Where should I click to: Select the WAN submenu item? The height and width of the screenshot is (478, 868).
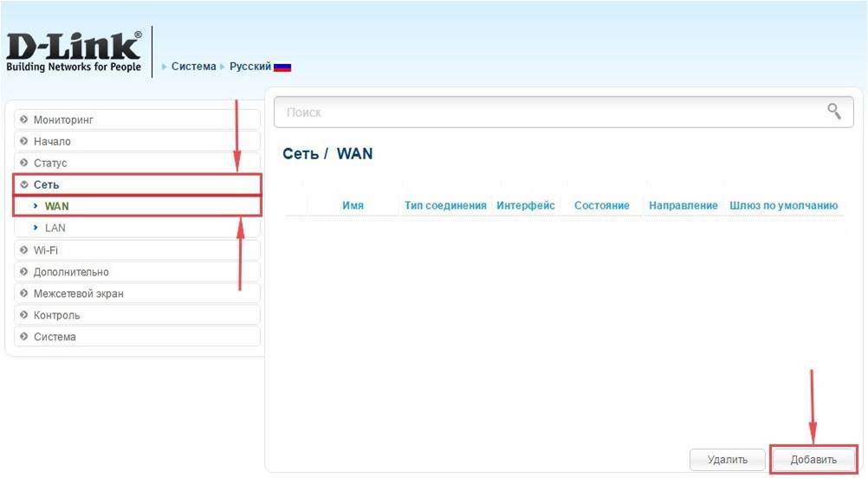(57, 206)
